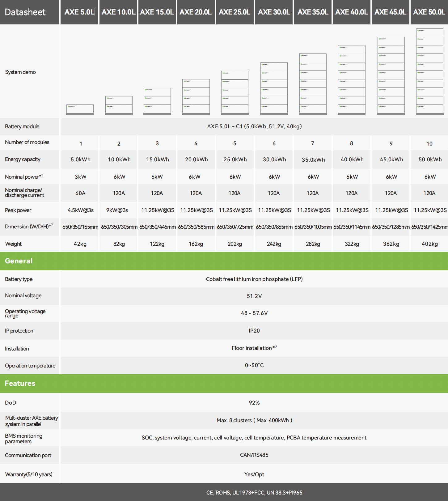Click the Floor installation value

(x=254, y=348)
